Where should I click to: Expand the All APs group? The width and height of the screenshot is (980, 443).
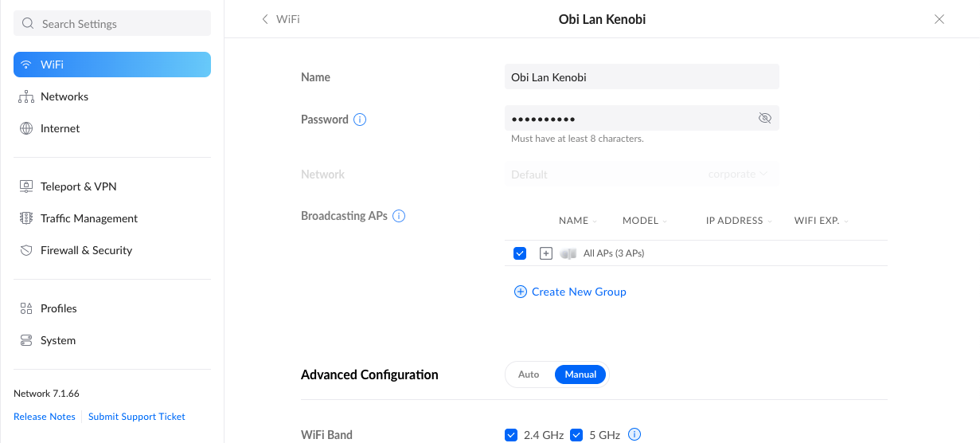pyautogui.click(x=546, y=253)
